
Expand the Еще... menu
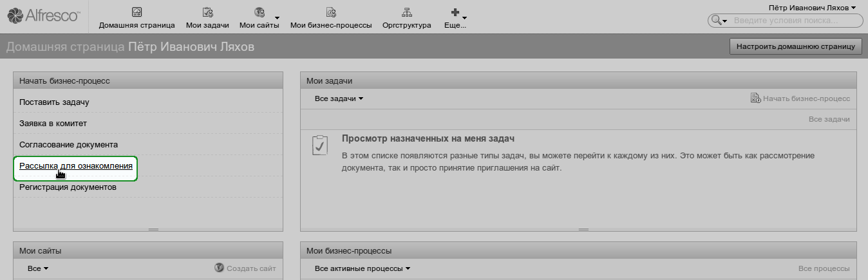(455, 17)
